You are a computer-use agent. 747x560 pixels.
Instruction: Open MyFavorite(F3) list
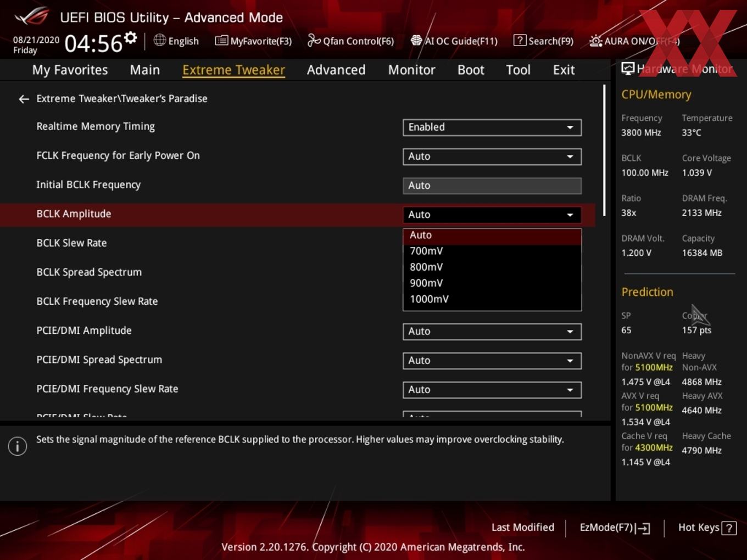[253, 41]
